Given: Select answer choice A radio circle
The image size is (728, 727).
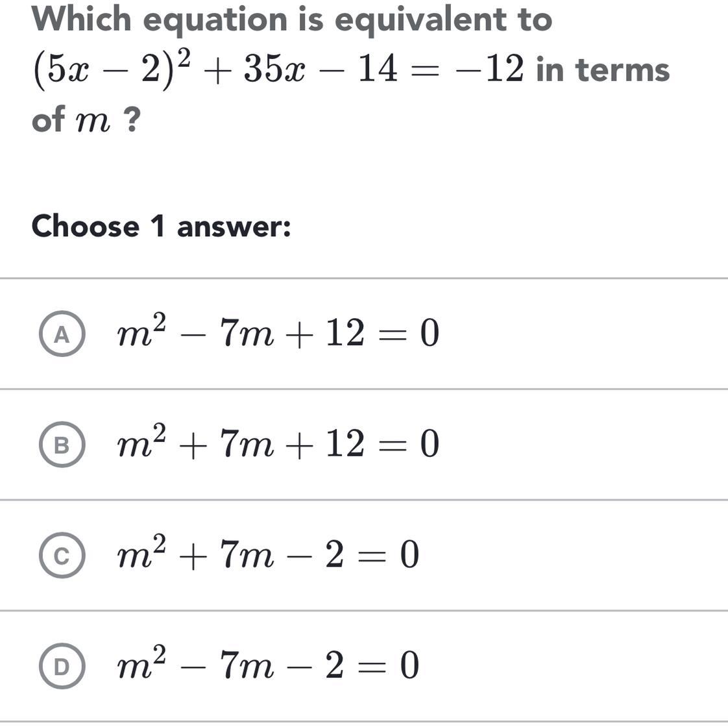Looking at the screenshot, I should click(x=62, y=334).
